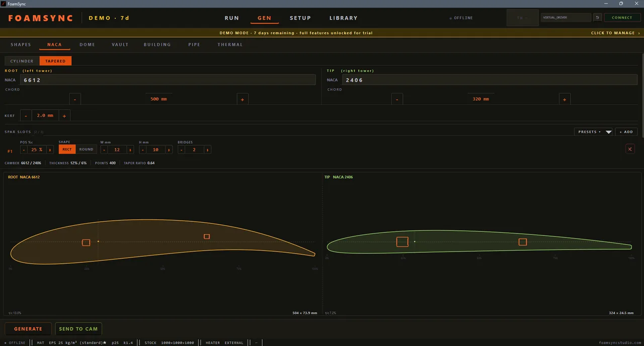Decrease spar slot width W mm
Viewport: 644px width, 346px height.
click(104, 149)
